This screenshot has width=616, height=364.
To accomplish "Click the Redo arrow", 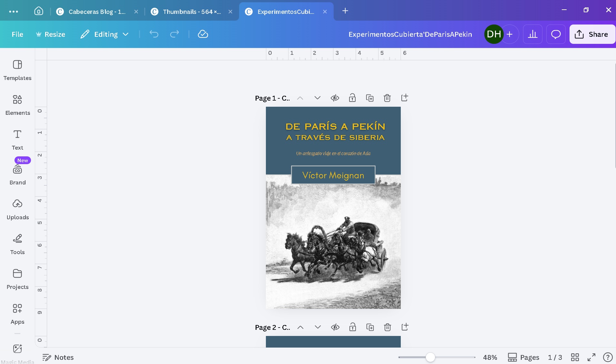I will point(175,34).
